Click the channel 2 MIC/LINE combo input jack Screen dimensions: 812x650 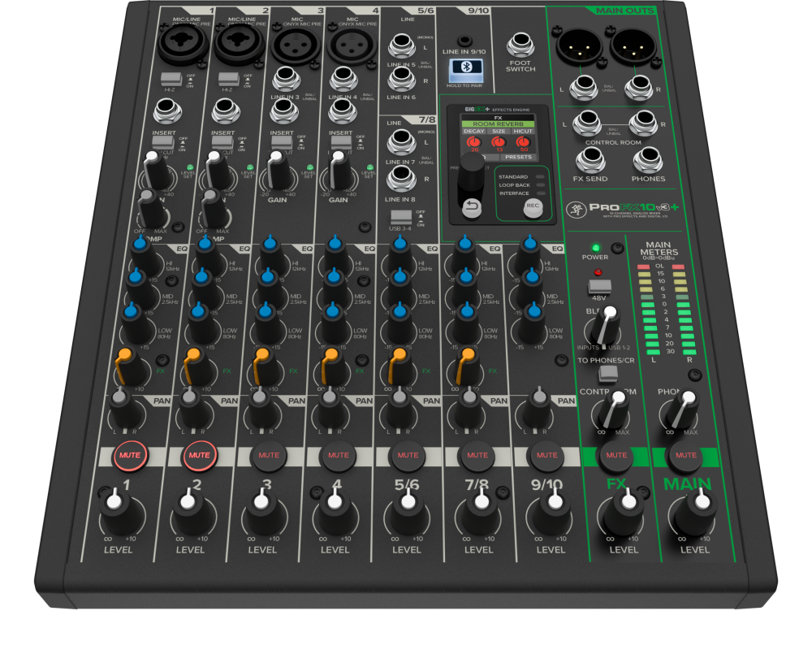point(240,45)
